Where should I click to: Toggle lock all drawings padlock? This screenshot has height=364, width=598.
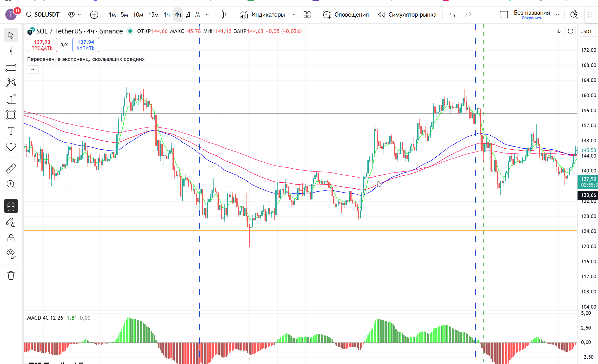[x=11, y=238]
